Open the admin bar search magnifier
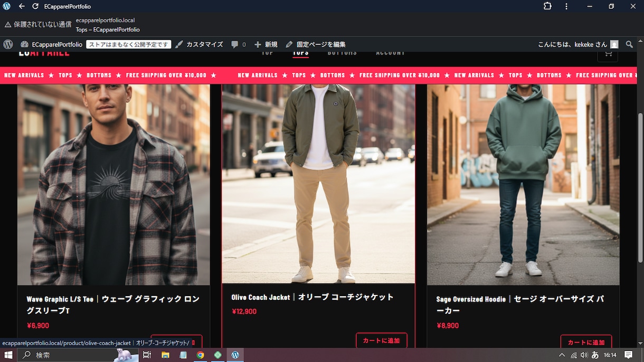Image resolution: width=644 pixels, height=362 pixels. [629, 44]
